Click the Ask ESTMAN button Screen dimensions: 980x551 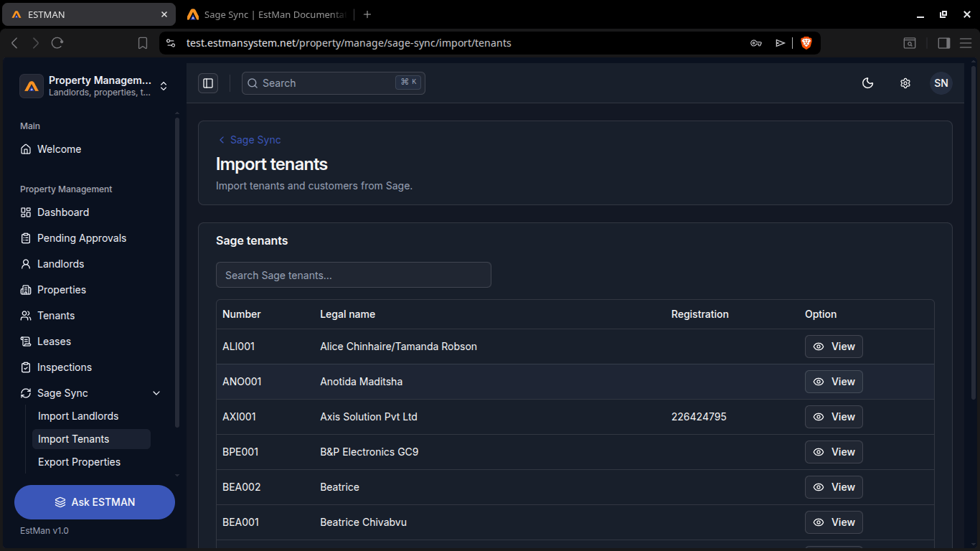click(95, 502)
